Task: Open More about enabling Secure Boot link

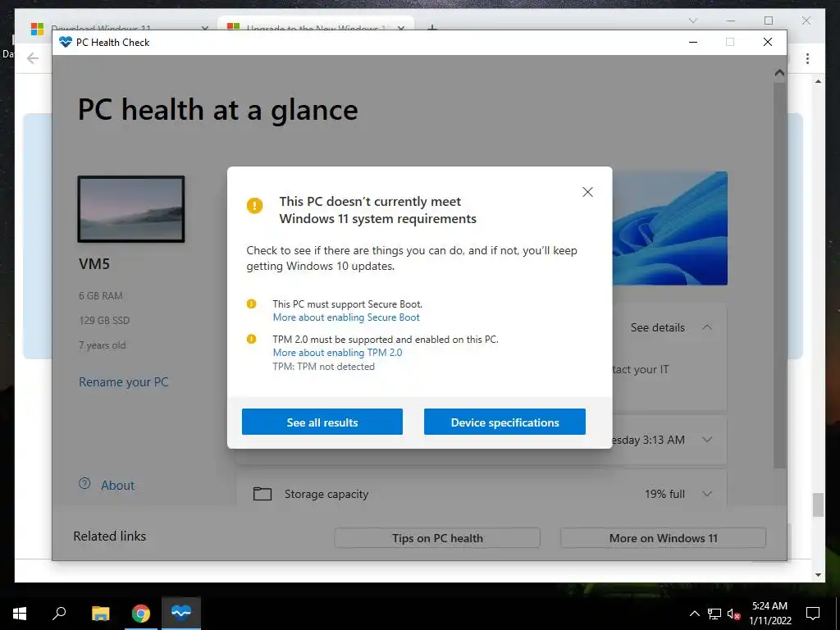Action: pyautogui.click(x=346, y=317)
